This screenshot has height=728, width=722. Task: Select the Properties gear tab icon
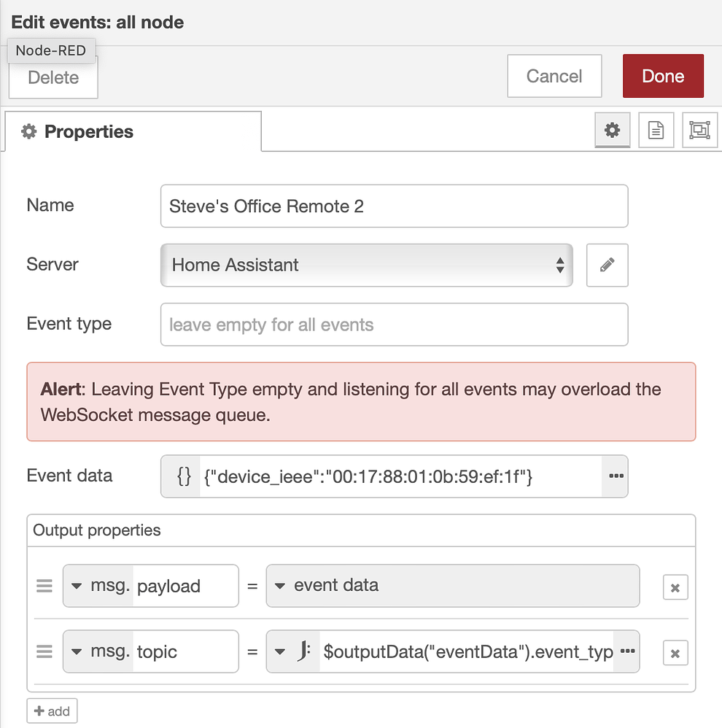point(612,130)
